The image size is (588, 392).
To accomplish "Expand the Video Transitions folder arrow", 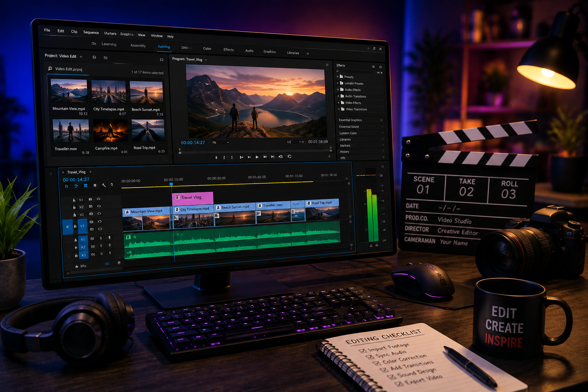I will click(339, 109).
